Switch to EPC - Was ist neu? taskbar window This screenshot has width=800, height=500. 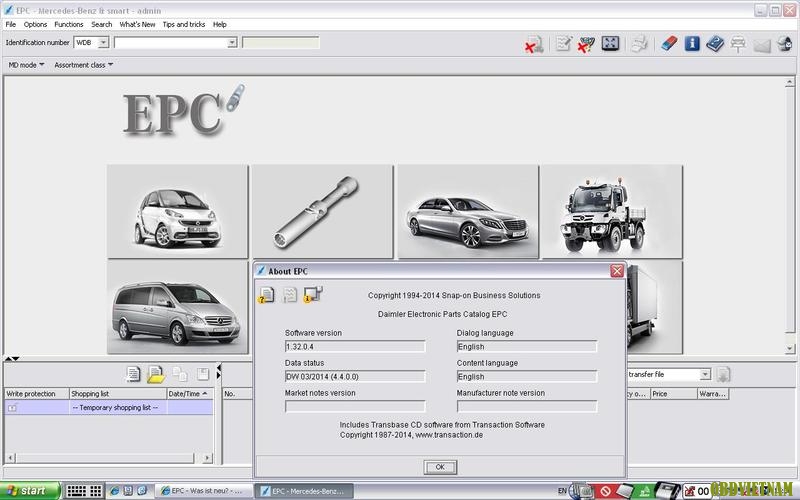(203, 491)
